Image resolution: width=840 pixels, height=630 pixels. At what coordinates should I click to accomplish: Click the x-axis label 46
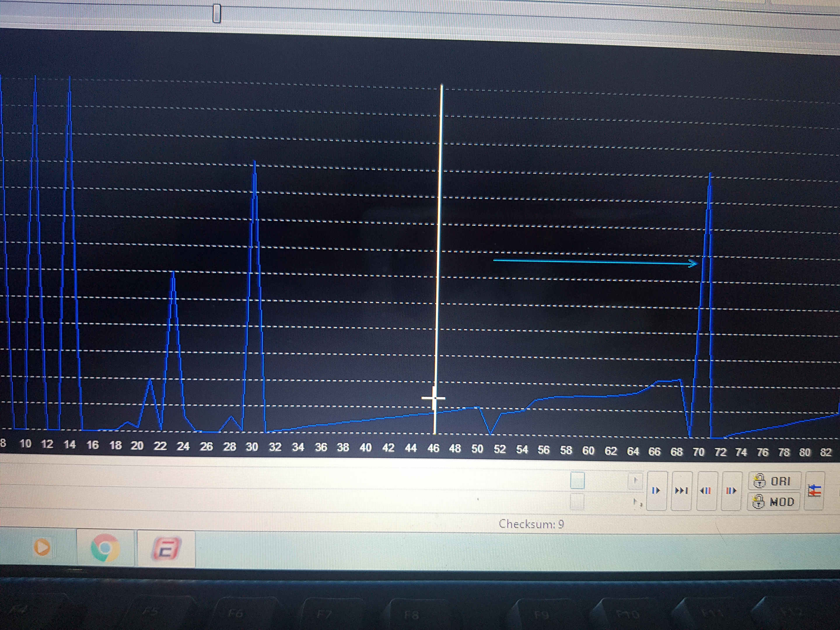pos(433,449)
